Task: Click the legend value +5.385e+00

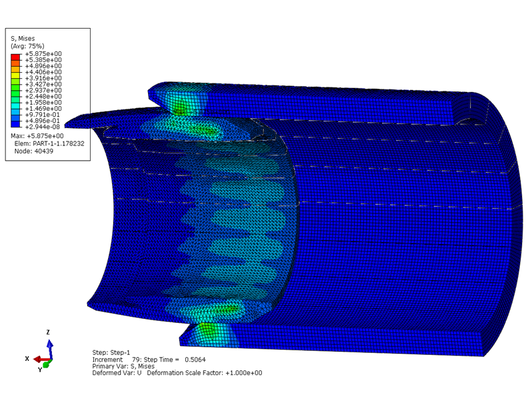Action: click(x=43, y=60)
